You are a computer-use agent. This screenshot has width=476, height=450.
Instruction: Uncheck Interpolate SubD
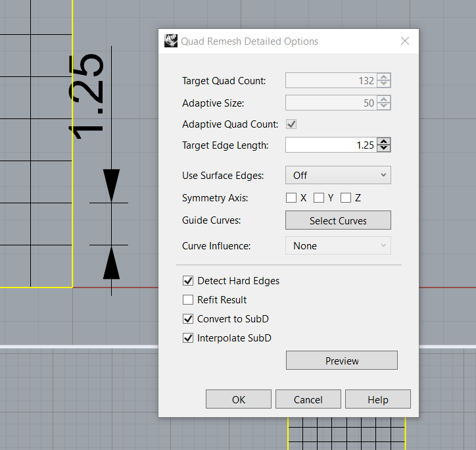(188, 338)
